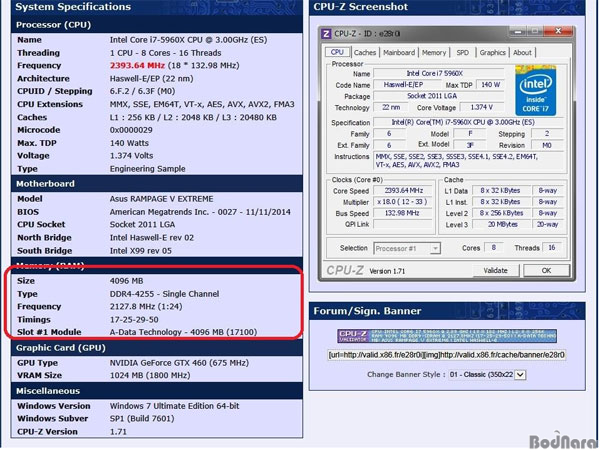Open the CPU tab in CPU-Z
Viewport: 600px width, 452px height.
tap(337, 52)
